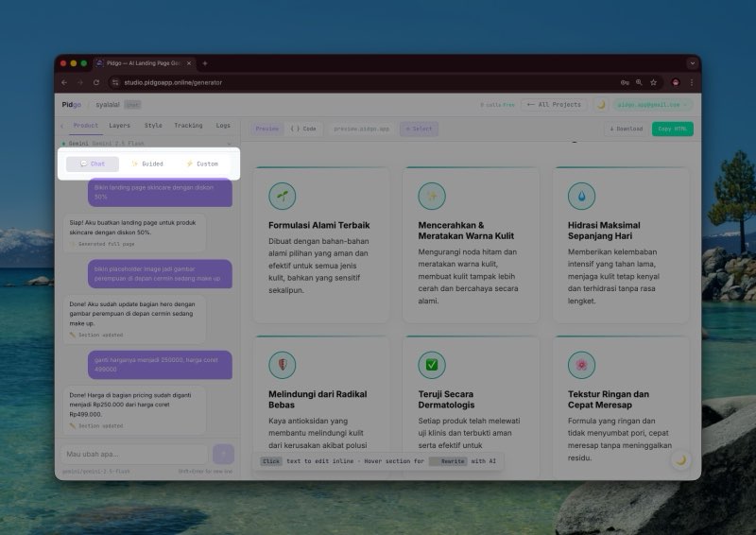Reload the page with browser refresh icon
The width and height of the screenshot is (756, 535).
[96, 82]
